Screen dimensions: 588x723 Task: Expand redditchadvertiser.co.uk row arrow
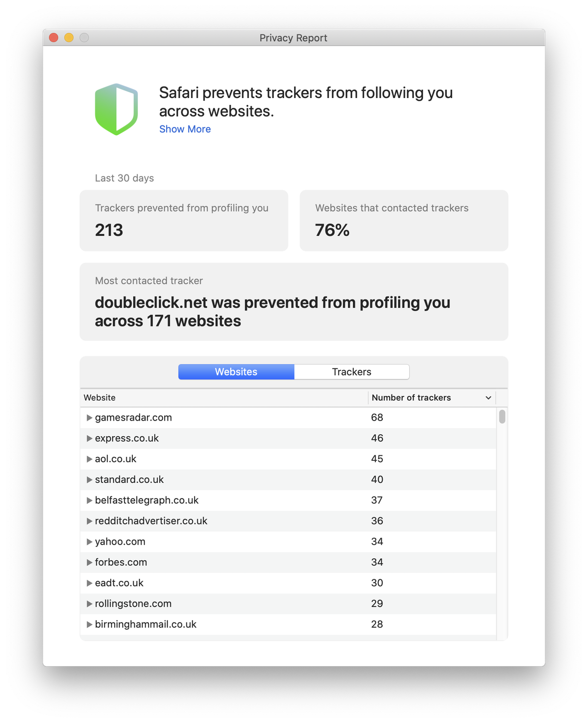pyautogui.click(x=89, y=521)
